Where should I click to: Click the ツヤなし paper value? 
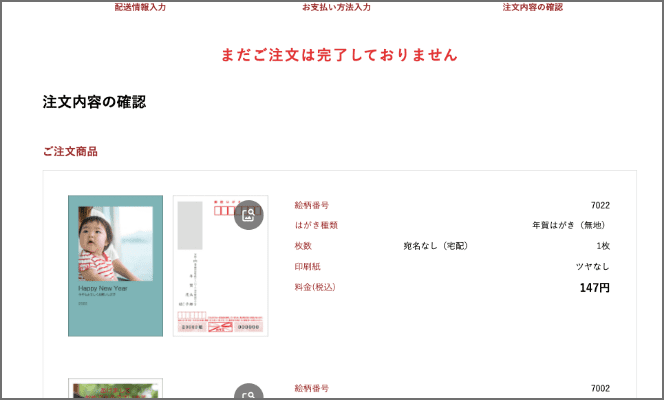592,266
